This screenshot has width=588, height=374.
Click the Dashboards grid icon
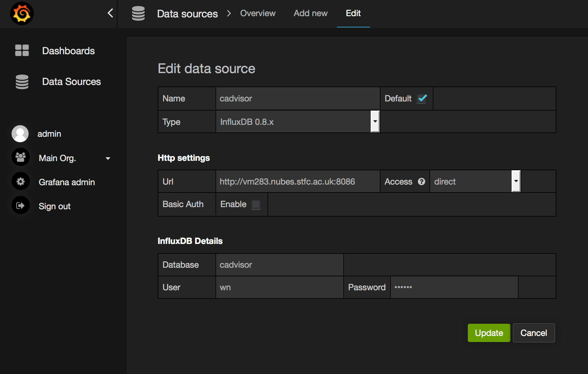pyautogui.click(x=22, y=51)
